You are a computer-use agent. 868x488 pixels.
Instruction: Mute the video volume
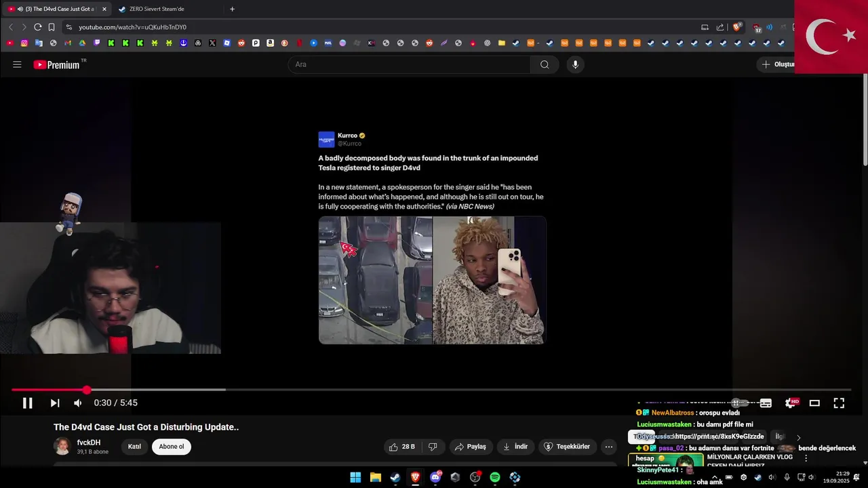click(78, 403)
